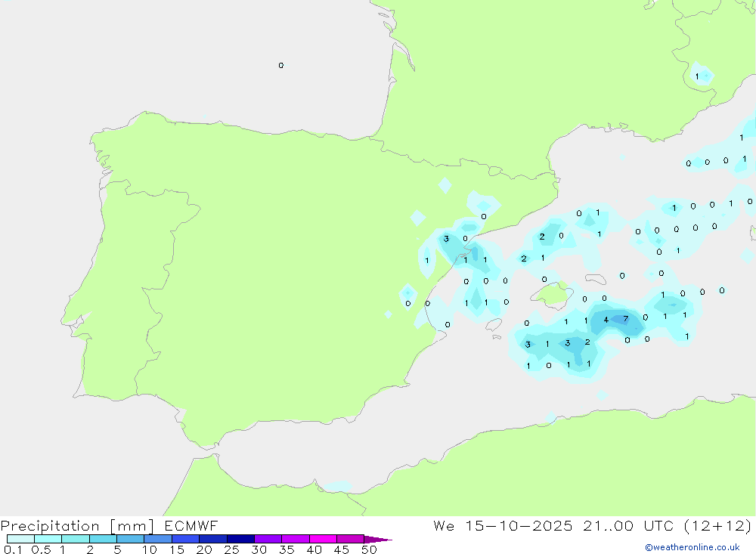This screenshot has width=756, height=554.
Task: Click the '21..00 UTC' time text
Action: coord(628,525)
